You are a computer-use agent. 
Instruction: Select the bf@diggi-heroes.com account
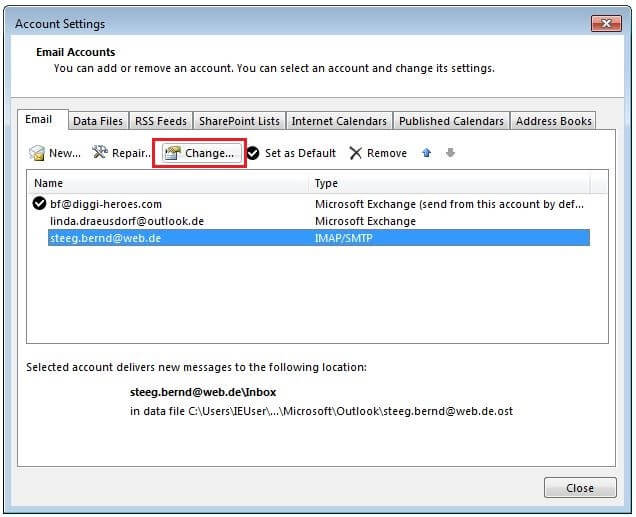point(106,204)
